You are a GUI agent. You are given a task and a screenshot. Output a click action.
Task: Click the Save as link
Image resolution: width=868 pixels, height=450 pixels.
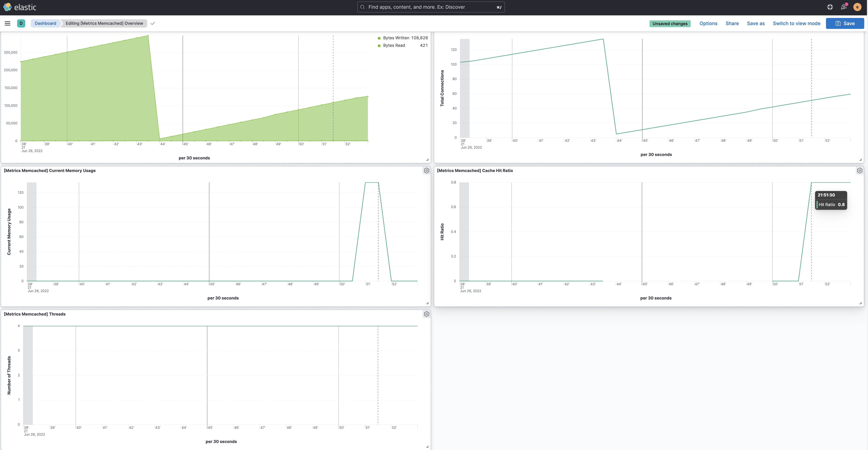[756, 23]
